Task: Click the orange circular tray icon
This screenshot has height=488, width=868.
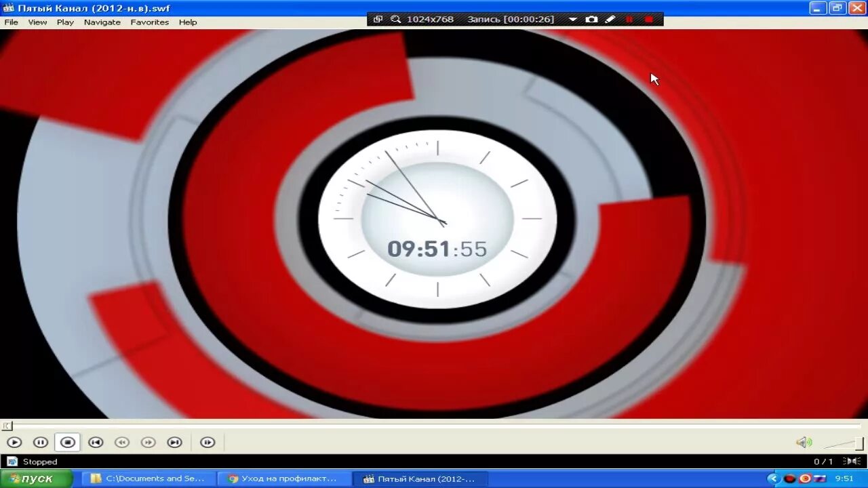Action: (x=805, y=479)
